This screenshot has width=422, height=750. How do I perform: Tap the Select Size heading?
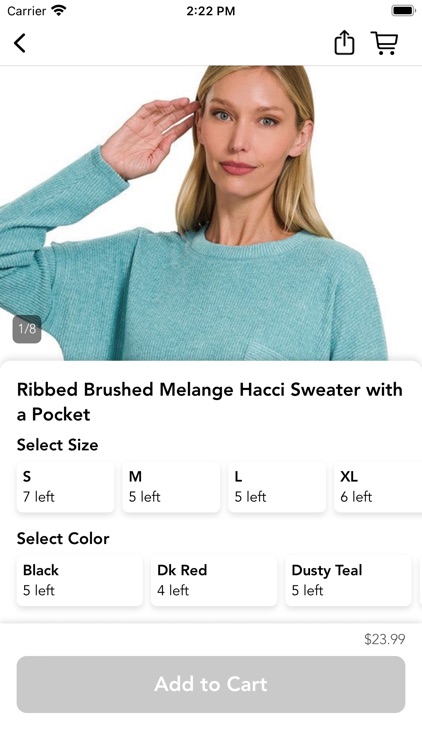tap(57, 445)
